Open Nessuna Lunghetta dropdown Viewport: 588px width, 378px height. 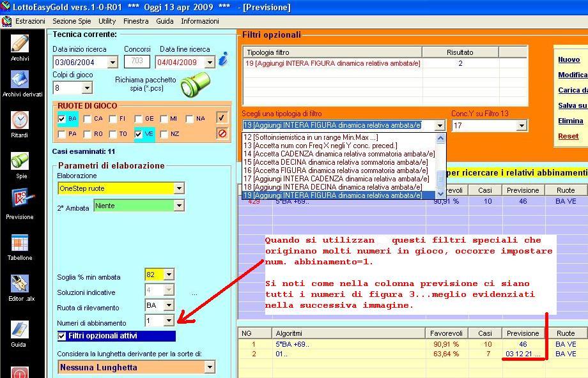coord(210,367)
